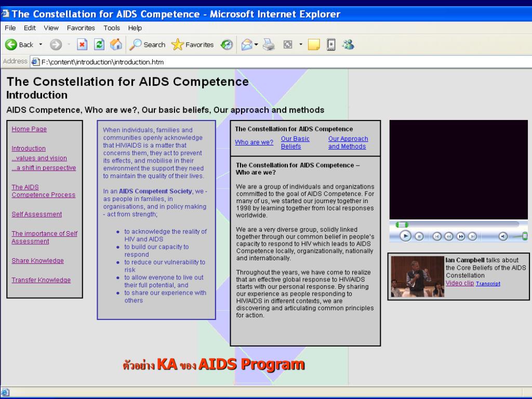Select the Who are we? link
The height and width of the screenshot is (399, 532).
[254, 142]
